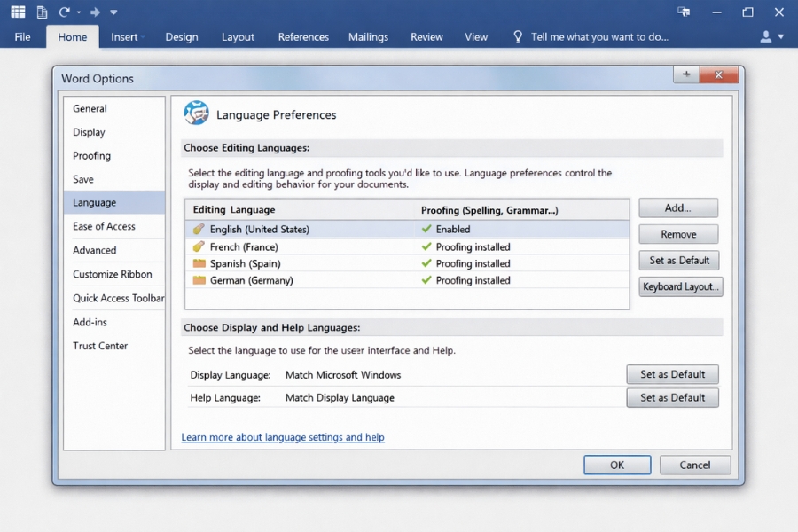Click the Add... editing language button
798x532 pixels.
[678, 208]
